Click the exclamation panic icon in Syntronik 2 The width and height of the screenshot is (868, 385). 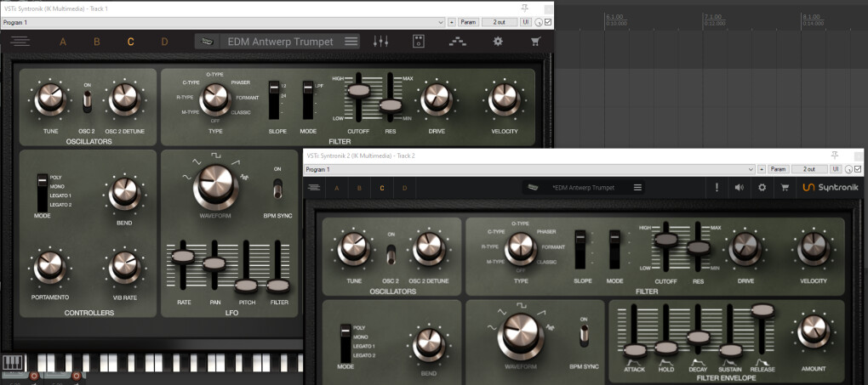tap(717, 188)
